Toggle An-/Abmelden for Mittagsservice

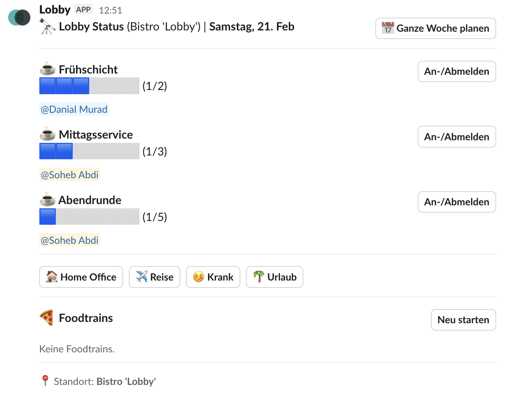[x=457, y=137]
